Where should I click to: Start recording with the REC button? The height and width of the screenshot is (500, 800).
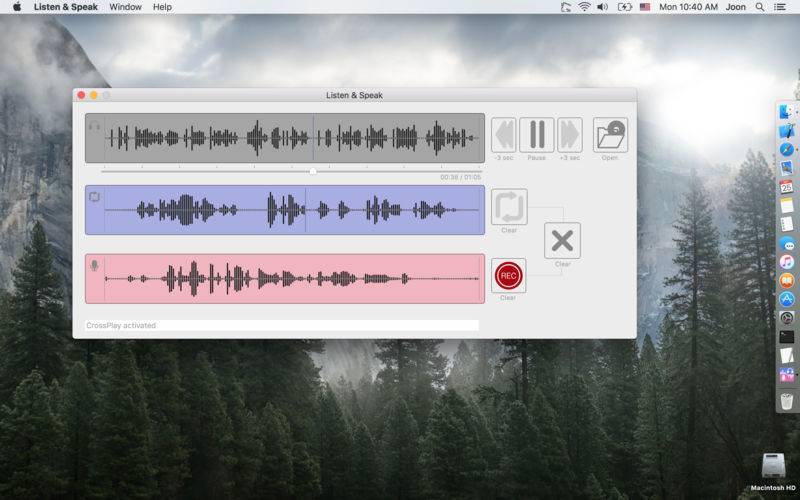[x=508, y=276]
